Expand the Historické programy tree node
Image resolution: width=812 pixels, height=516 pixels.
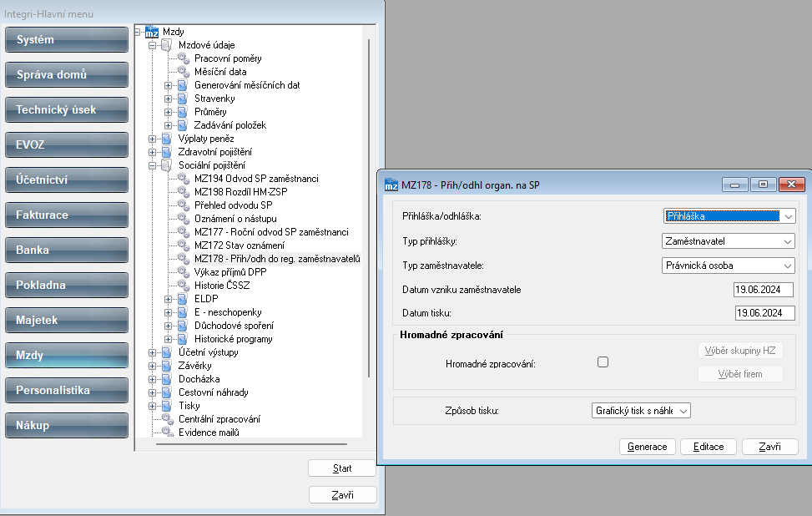[168, 339]
